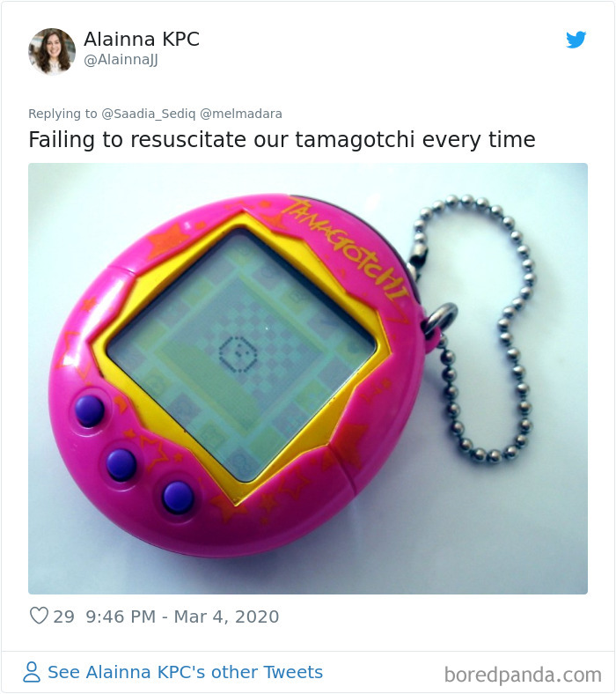Click the 29 likes count

[x=63, y=616]
